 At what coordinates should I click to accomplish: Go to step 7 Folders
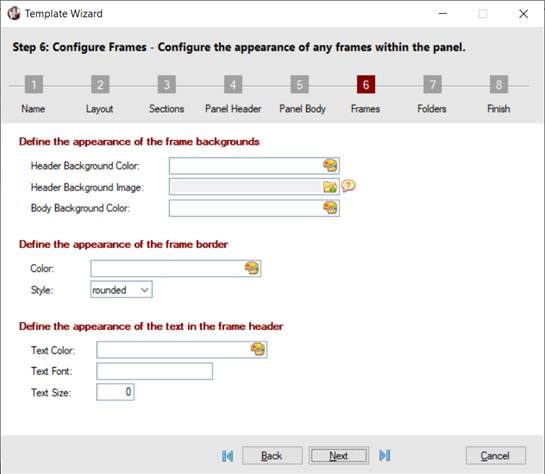432,84
